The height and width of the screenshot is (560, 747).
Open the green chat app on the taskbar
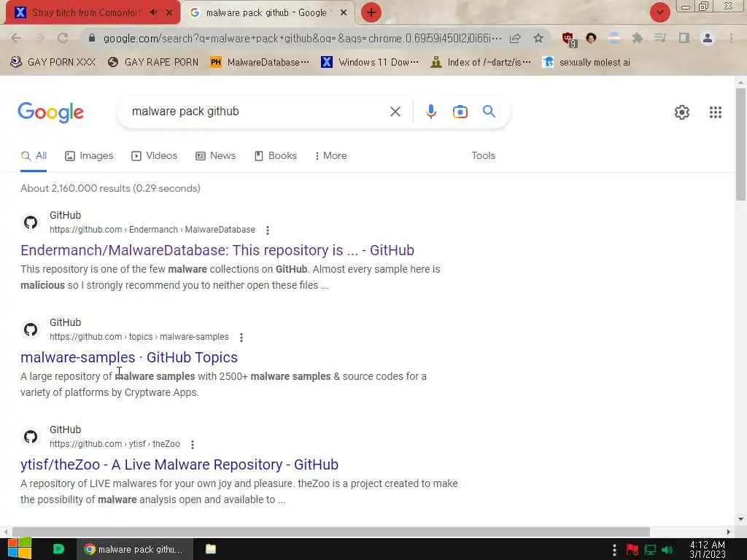[x=58, y=549]
